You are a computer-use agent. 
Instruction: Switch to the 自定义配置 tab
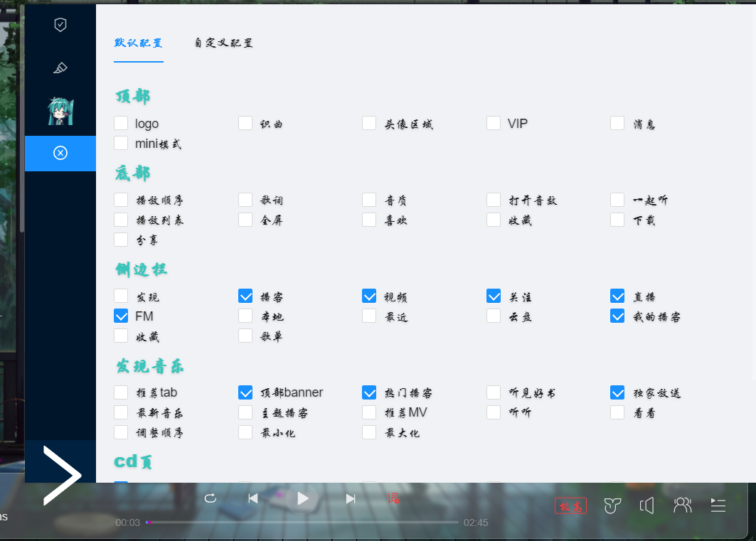point(223,43)
